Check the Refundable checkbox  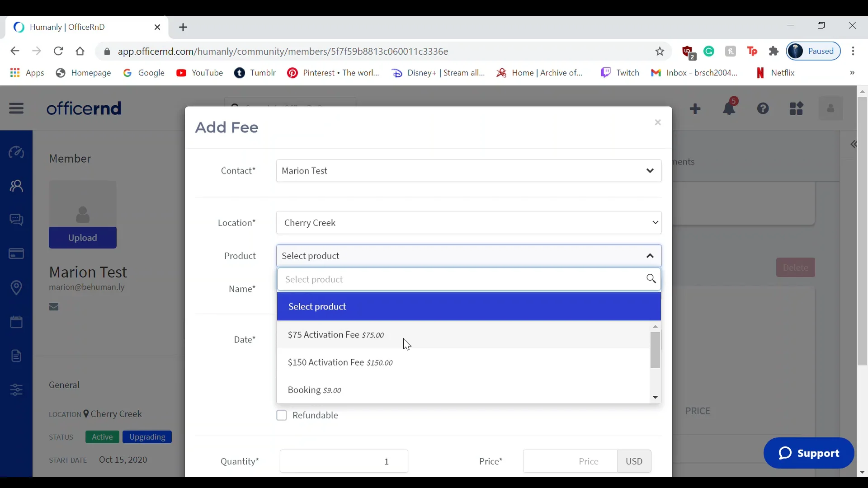point(282,415)
